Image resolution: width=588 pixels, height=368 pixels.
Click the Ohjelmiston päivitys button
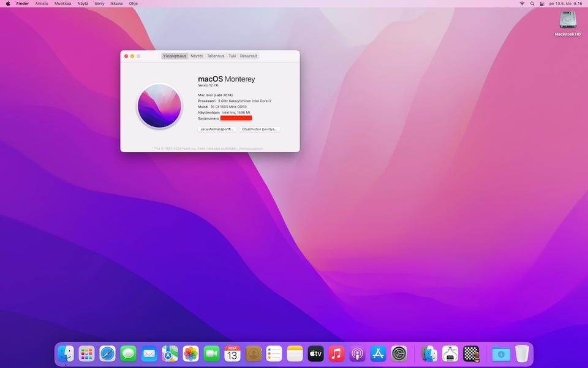coord(260,129)
